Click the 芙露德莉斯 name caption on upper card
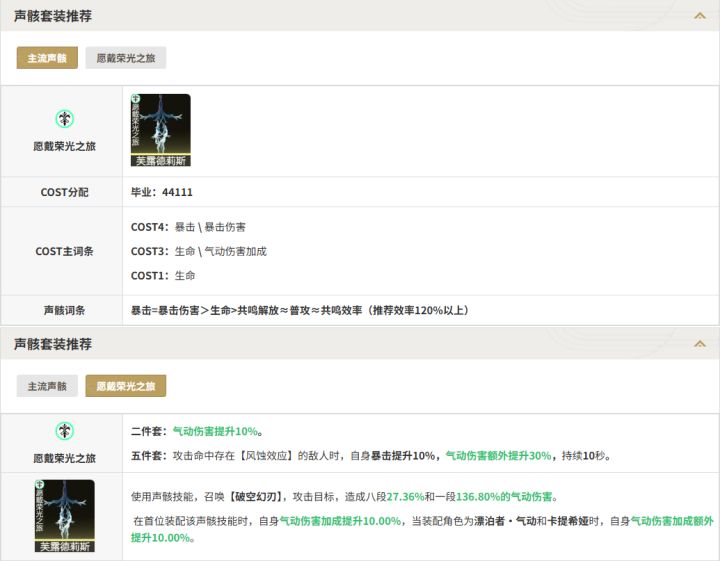Image resolution: width=720 pixels, height=561 pixels. pyautogui.click(x=161, y=161)
